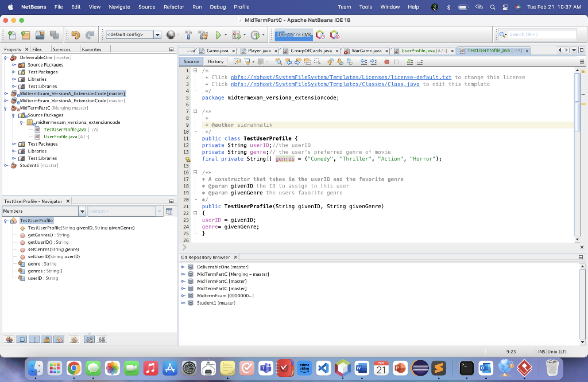Viewport: 588px width, 382px height.
Task: Open the Refactor menu
Action: [x=173, y=7]
